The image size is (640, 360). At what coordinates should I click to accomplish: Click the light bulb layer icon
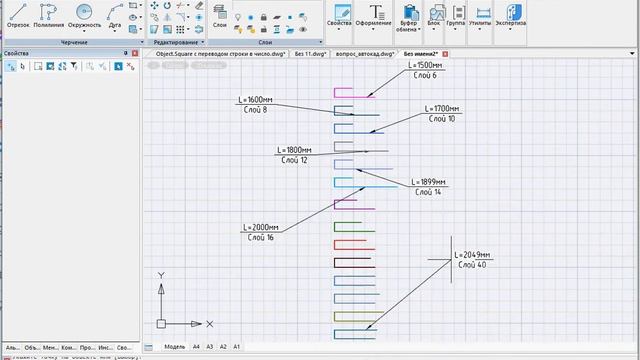(x=238, y=17)
